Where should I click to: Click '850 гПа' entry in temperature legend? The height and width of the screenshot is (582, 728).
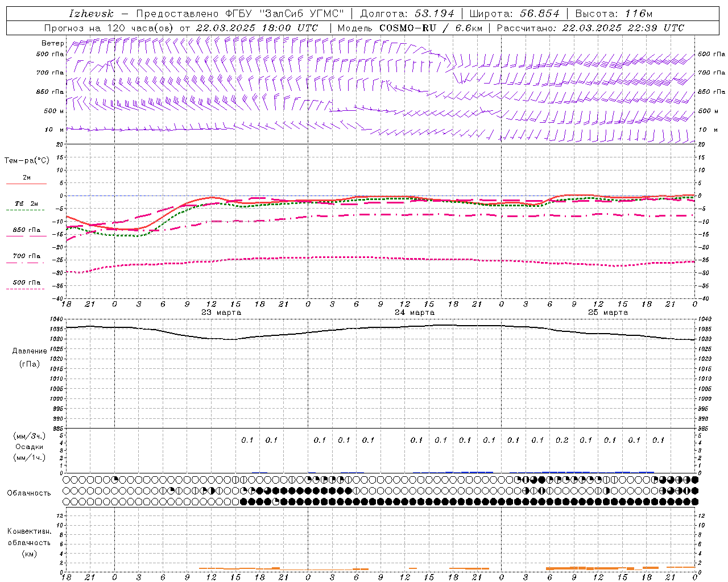point(26,230)
